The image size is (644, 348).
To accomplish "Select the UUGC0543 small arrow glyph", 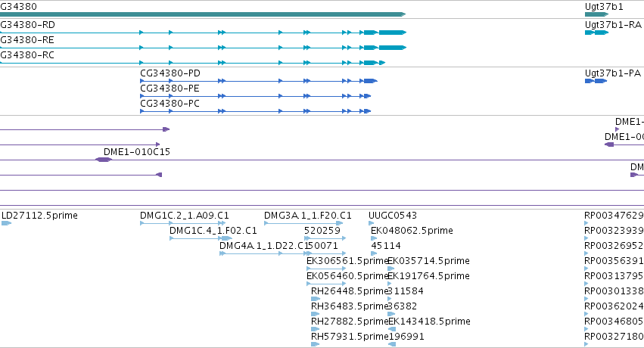I will (372, 223).
